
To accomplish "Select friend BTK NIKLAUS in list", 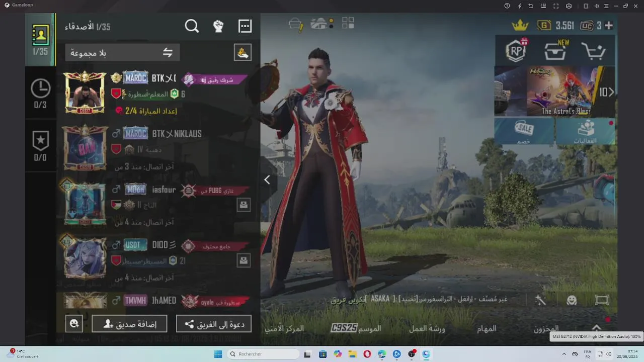I will [158, 148].
